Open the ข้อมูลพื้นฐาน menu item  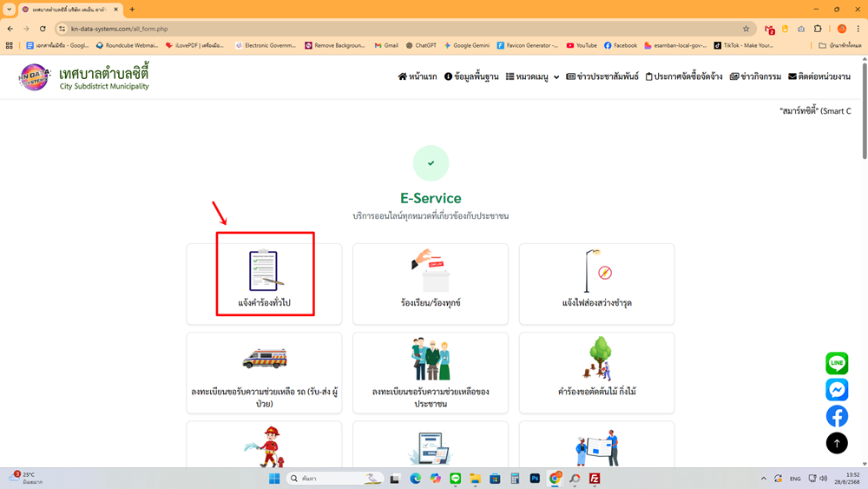(x=471, y=76)
